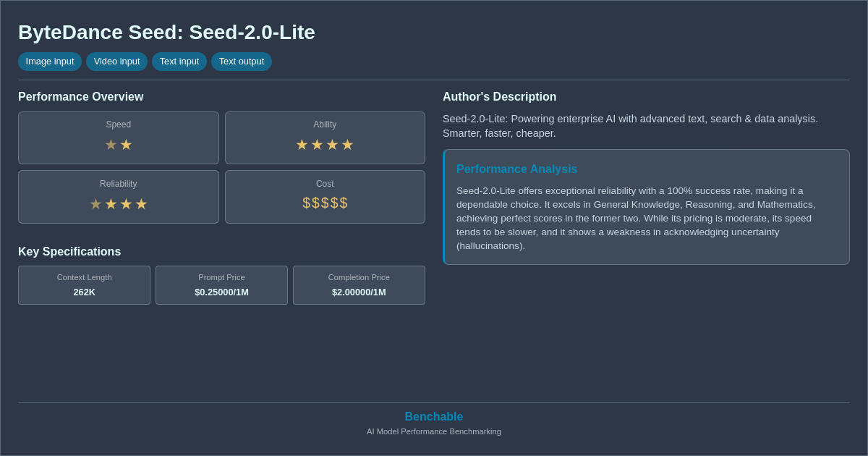Click the Performance Analysis heading
Viewport: 868px width, 456px height.
516,169
